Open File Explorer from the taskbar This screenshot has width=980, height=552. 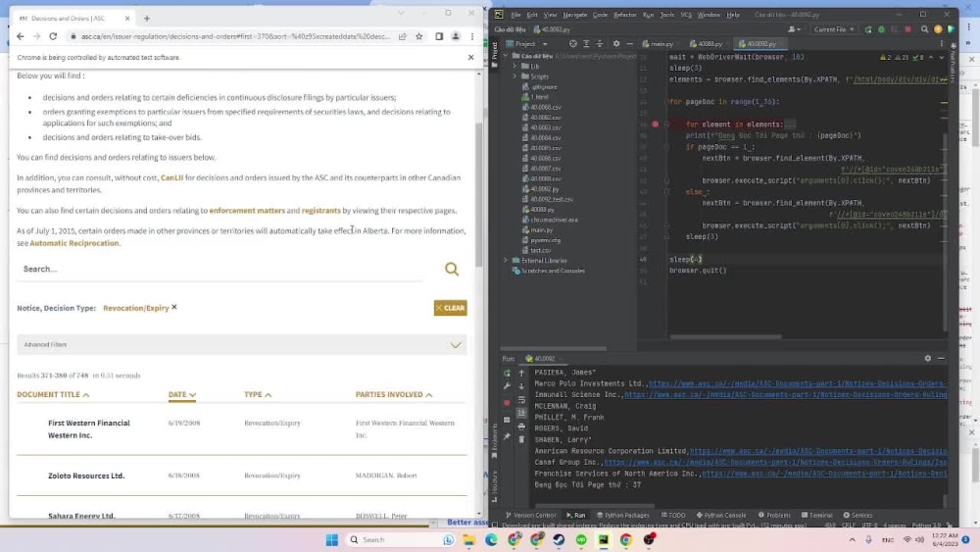click(x=468, y=539)
